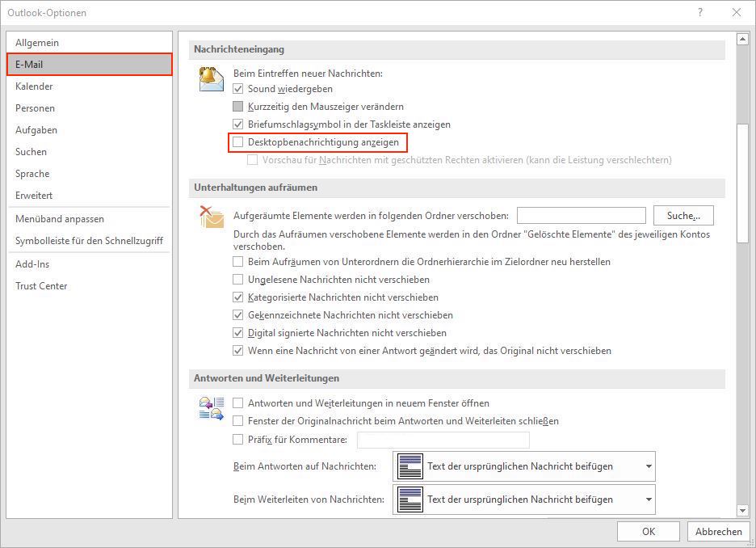Toggle 'Kurzzeitig den Mauszeiger verändern' checkbox

pyautogui.click(x=237, y=107)
